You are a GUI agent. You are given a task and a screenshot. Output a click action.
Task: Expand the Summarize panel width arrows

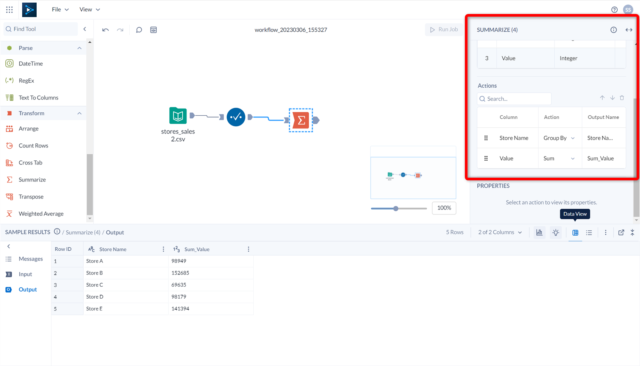coord(629,30)
